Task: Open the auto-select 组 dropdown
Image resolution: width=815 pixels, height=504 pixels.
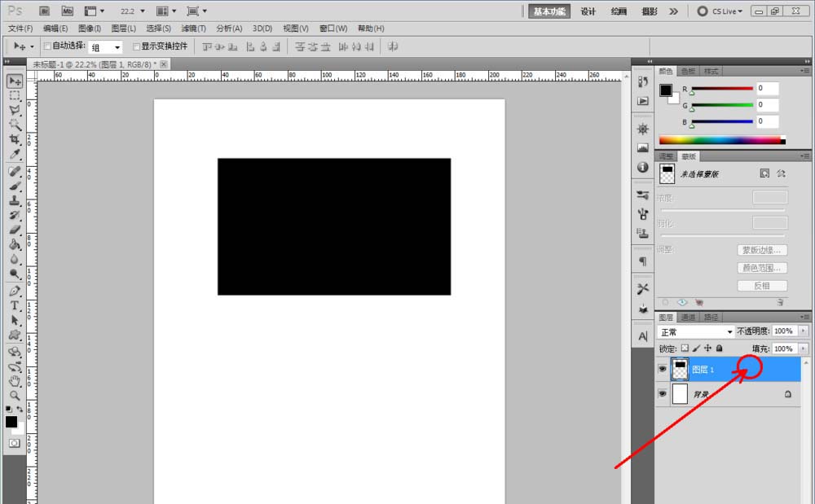Action: (x=105, y=47)
